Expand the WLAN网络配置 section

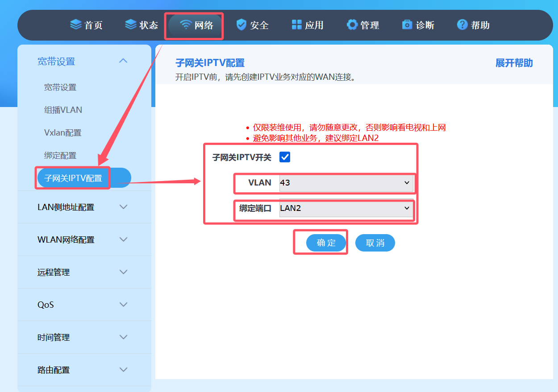click(84, 240)
